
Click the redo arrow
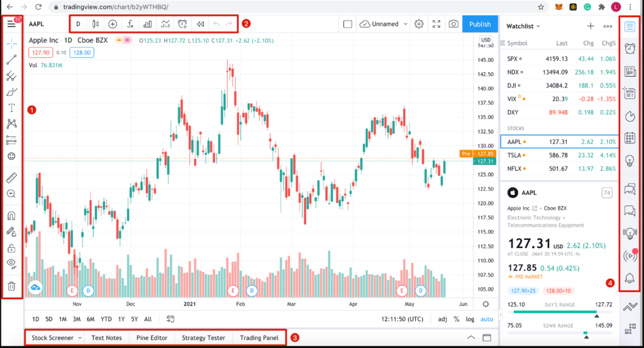click(229, 24)
